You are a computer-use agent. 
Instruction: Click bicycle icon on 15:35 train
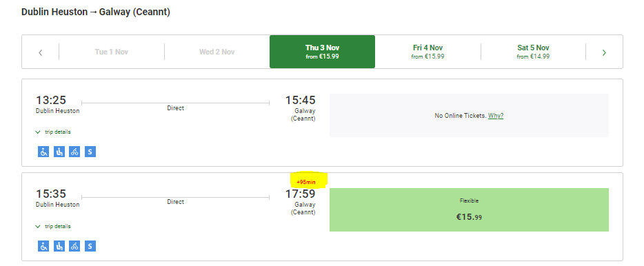point(74,246)
